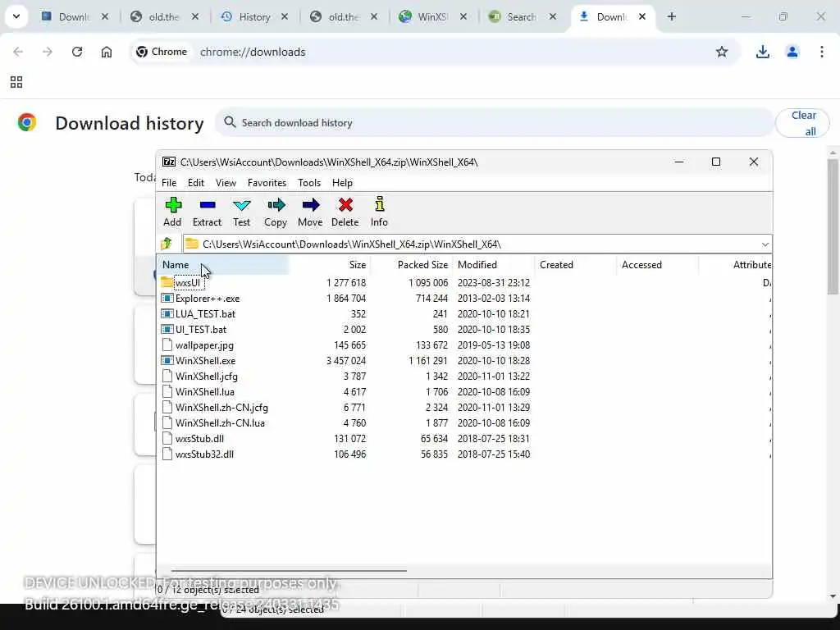Sort files by Modified column
Image resolution: width=840 pixels, height=630 pixels.
tap(493, 265)
